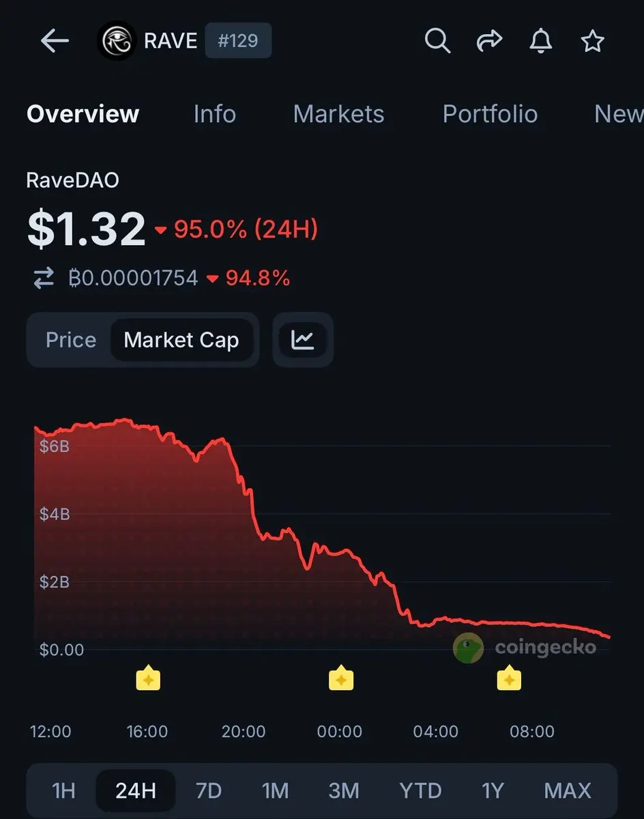This screenshot has height=819, width=644.
Task: Select the Market Cap chart toggle
Action: (181, 340)
